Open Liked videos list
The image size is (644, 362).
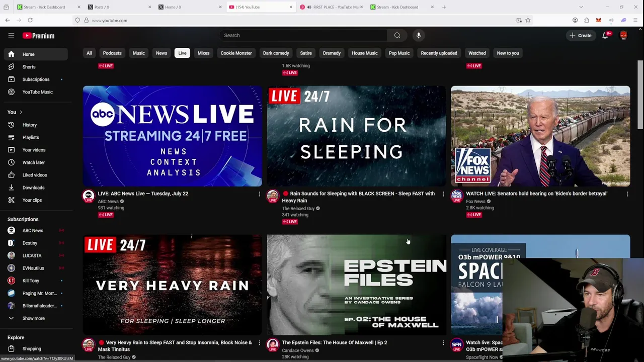35,175
